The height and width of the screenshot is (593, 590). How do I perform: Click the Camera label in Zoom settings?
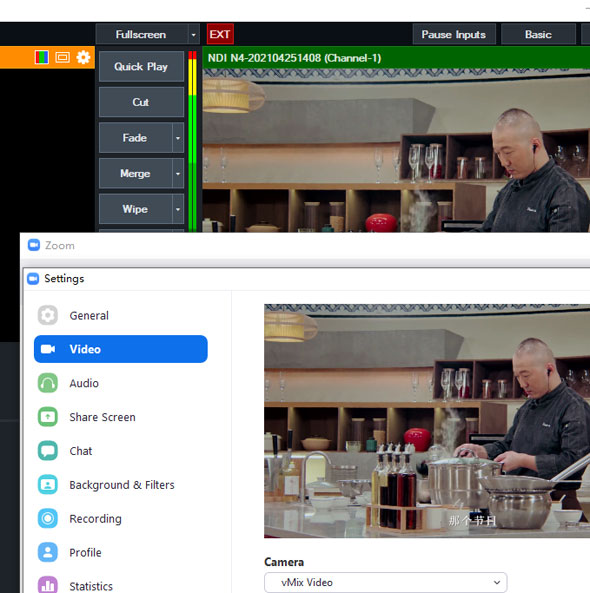pyautogui.click(x=284, y=562)
